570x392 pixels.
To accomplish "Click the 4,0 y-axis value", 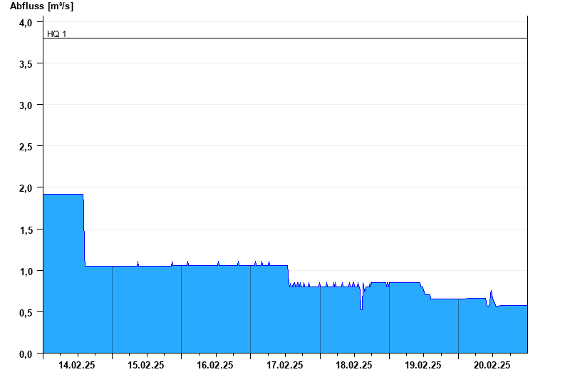I will (26, 23).
